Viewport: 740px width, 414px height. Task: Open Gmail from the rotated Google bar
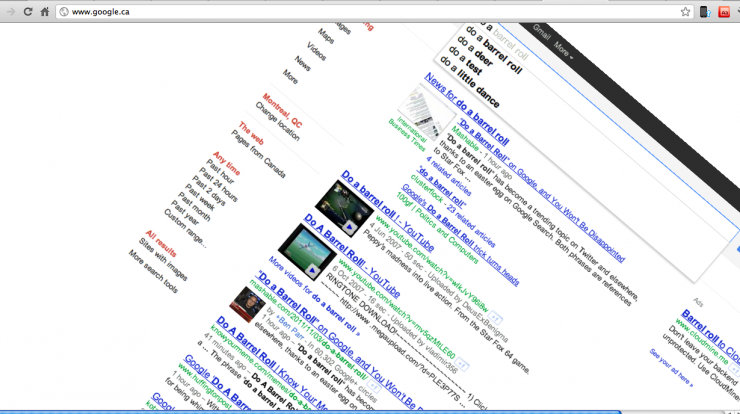(541, 33)
